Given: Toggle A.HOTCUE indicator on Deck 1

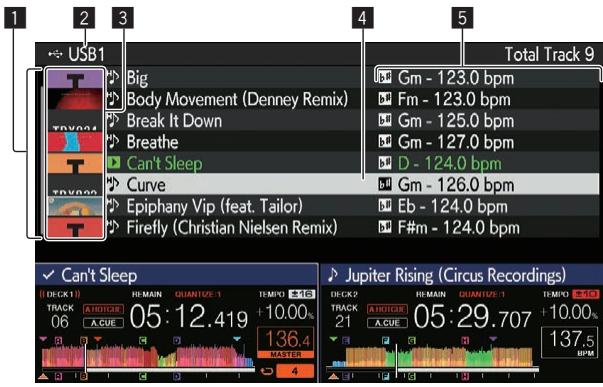Looking at the screenshot, I should (103, 309).
